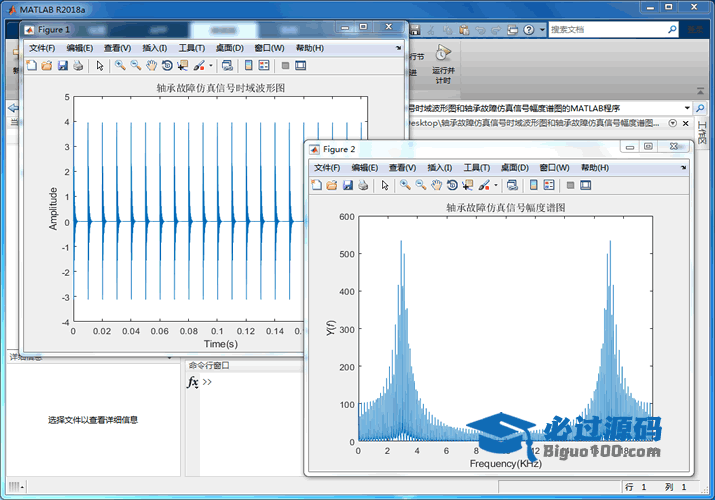
Task: Open 查看(V) menu in Figure 1
Action: [x=118, y=48]
